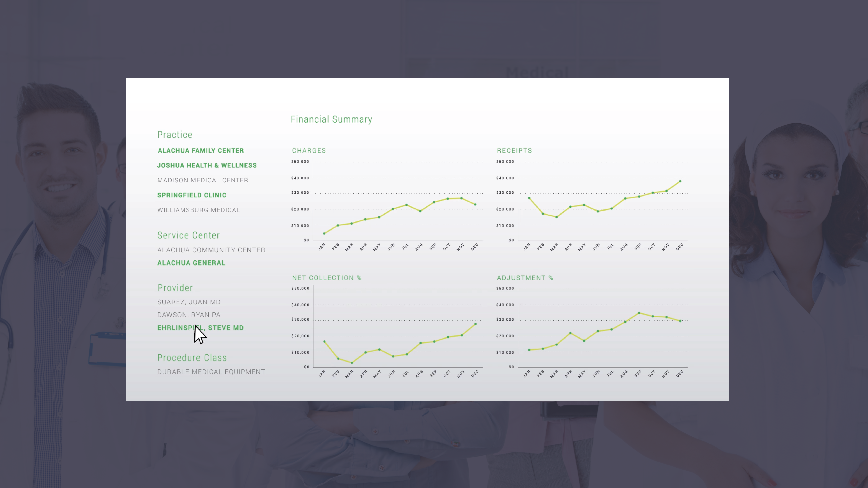This screenshot has width=868, height=488.
Task: Select Durable Medical Equipment procedure class
Action: click(x=211, y=372)
